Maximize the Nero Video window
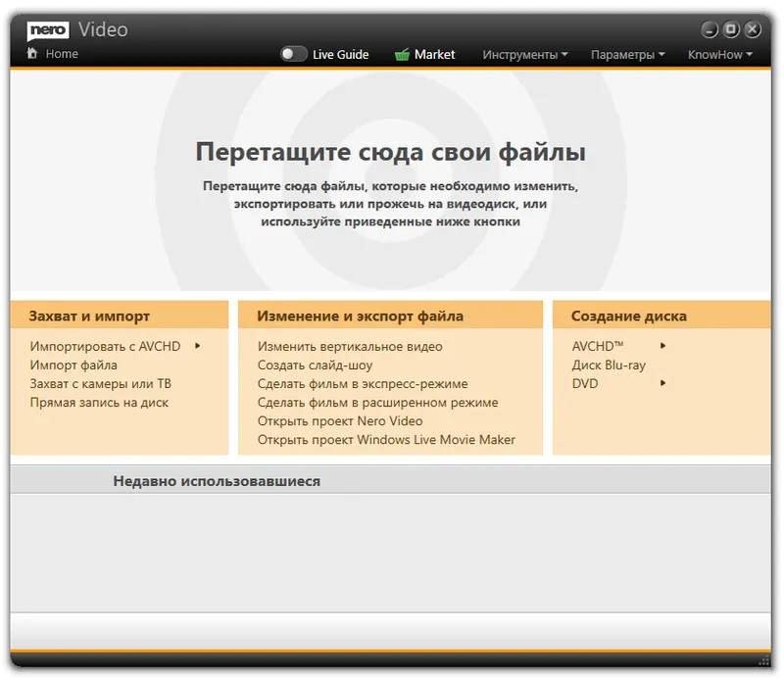784x681 pixels. [x=731, y=30]
